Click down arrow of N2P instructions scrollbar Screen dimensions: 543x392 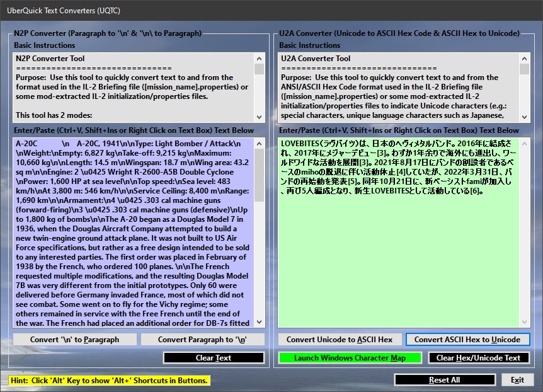tap(260, 117)
